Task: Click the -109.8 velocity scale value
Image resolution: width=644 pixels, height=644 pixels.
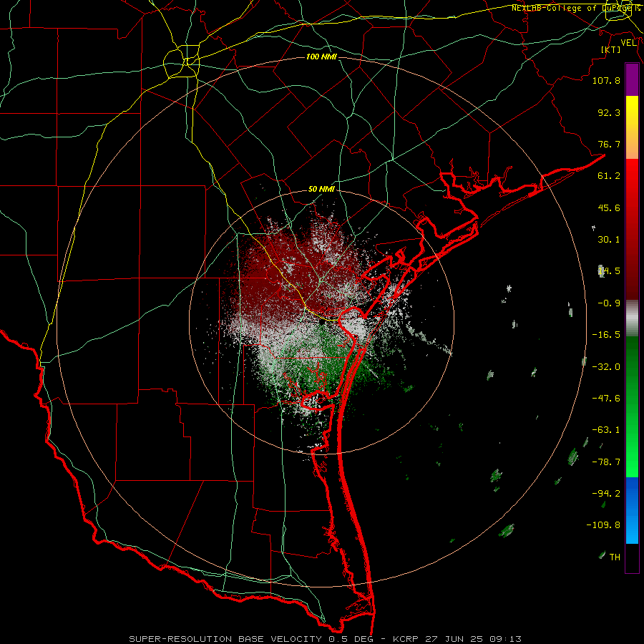Action: (x=603, y=525)
